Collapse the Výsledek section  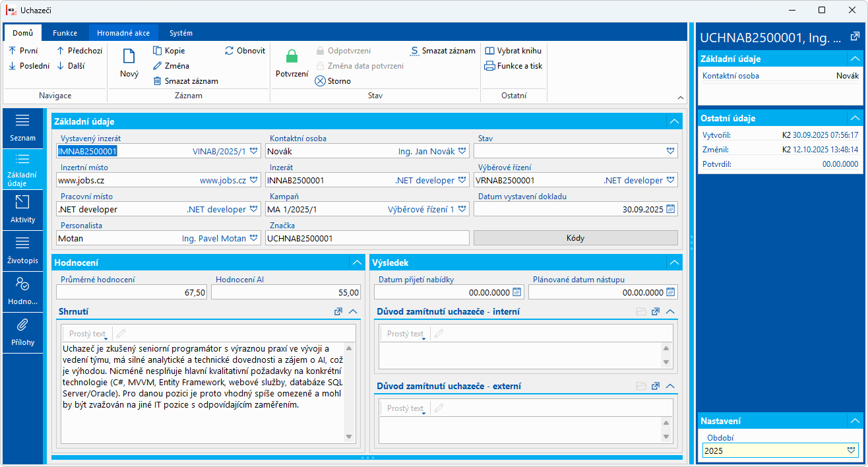click(673, 263)
